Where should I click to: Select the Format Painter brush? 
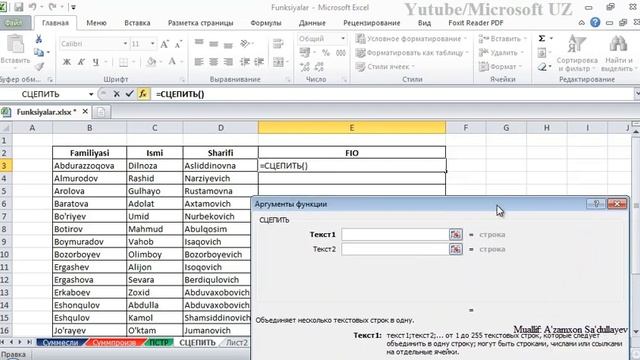[39, 66]
